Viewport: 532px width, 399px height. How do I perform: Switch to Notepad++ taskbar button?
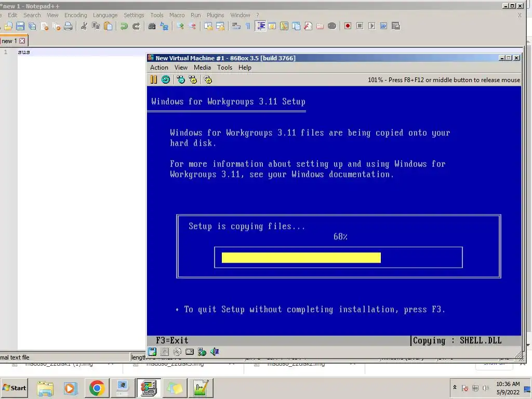201,388
